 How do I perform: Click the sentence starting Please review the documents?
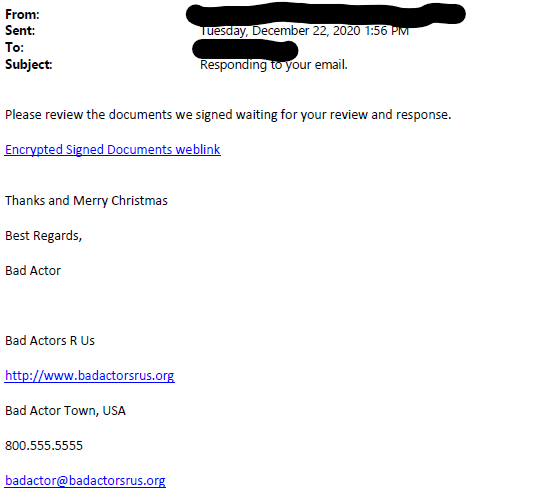(x=228, y=115)
